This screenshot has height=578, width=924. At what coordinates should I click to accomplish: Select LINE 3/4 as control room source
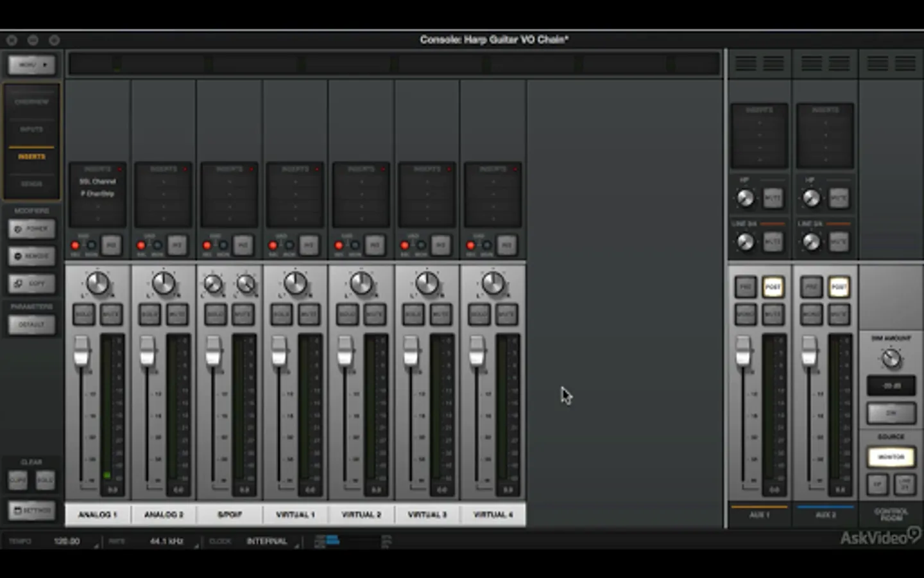(905, 484)
